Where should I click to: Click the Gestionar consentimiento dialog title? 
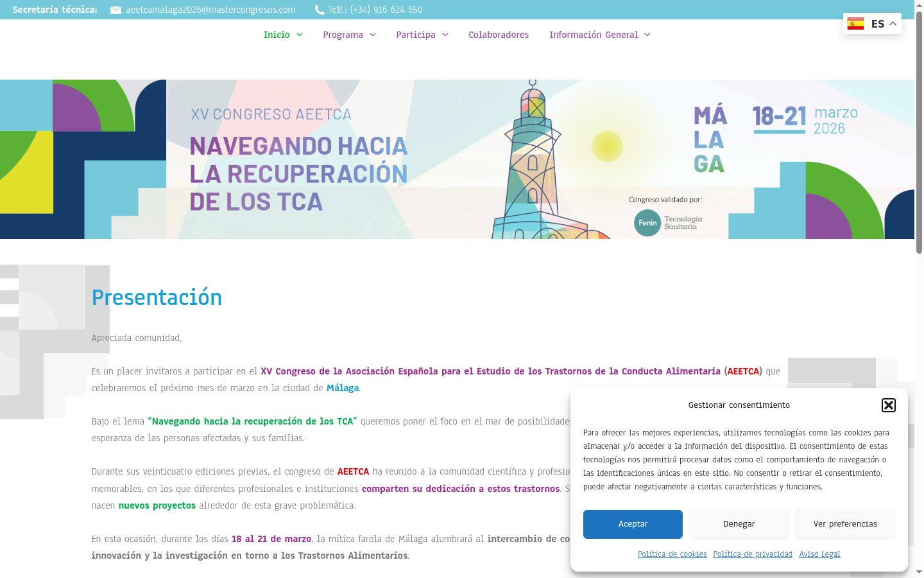tap(739, 405)
